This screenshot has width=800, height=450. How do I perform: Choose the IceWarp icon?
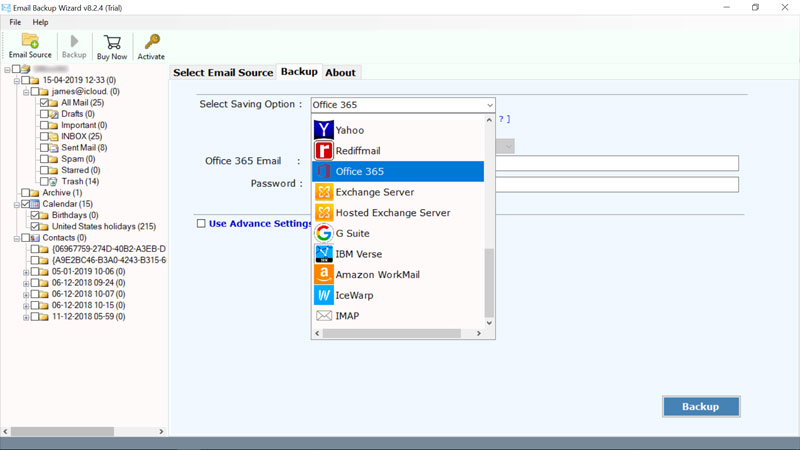tap(323, 295)
